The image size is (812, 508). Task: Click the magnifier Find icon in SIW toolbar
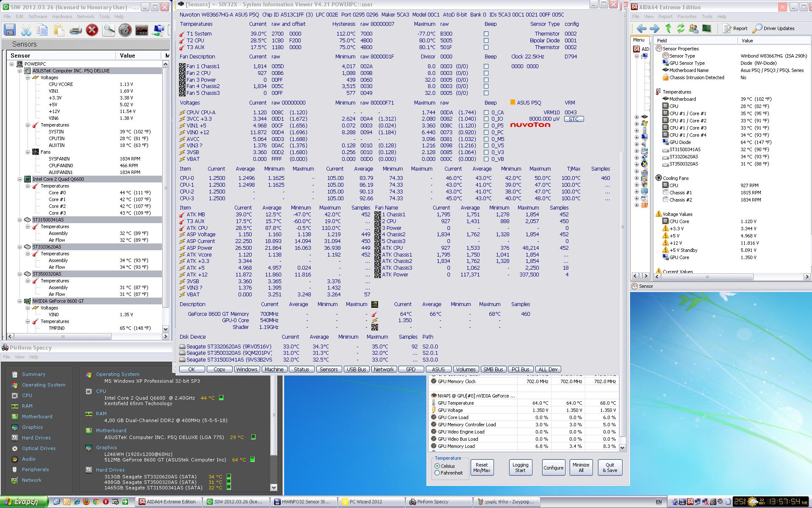[109, 30]
